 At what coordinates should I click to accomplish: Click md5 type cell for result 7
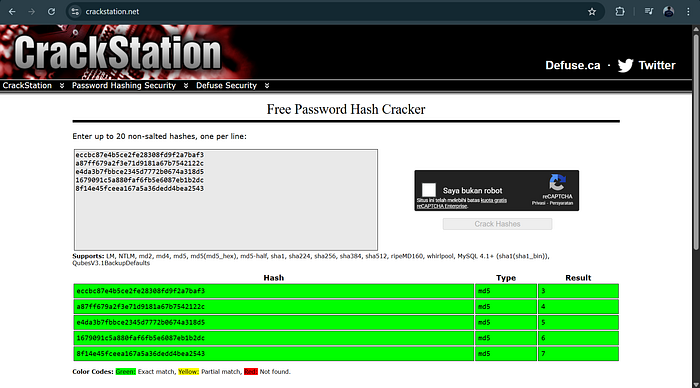(x=506, y=354)
